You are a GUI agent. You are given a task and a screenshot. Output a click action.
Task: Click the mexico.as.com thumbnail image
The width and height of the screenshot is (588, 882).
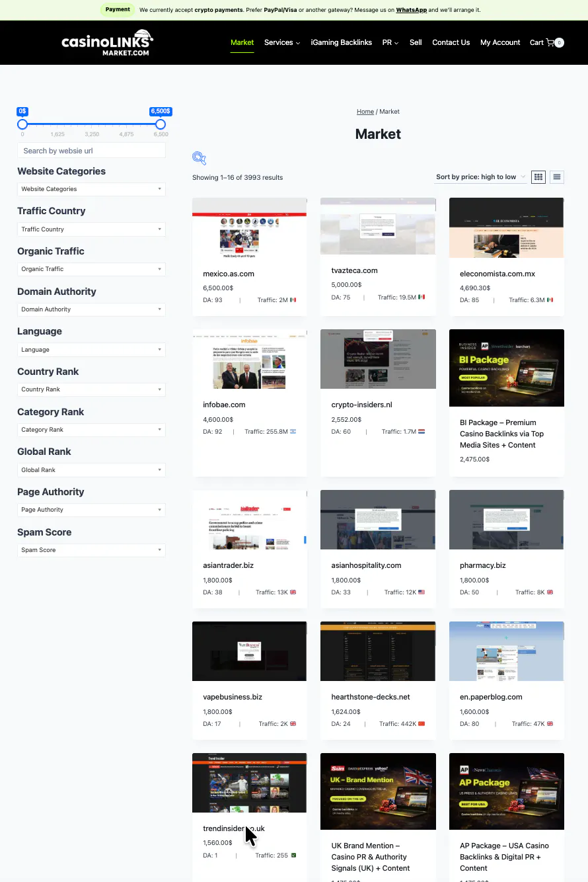coord(249,227)
